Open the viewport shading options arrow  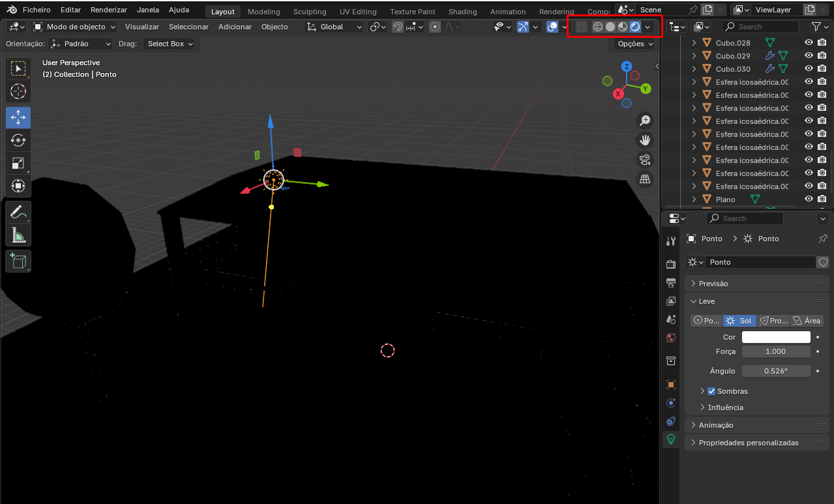pos(648,27)
